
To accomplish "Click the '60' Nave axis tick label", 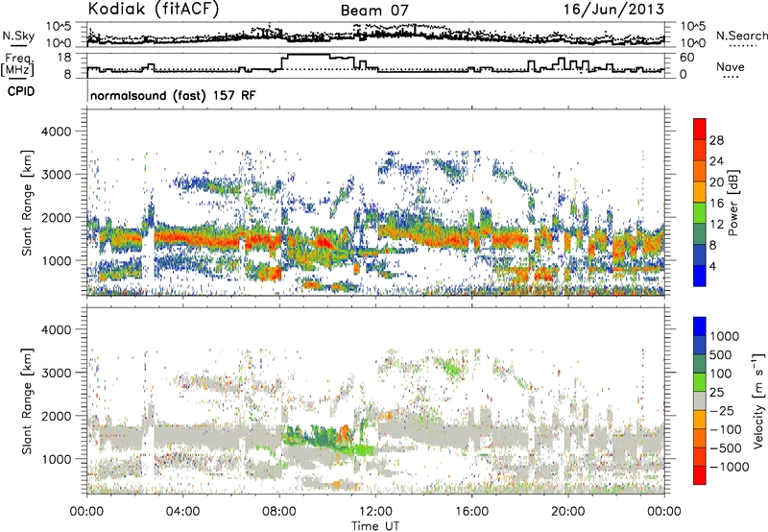I will 687,58.
